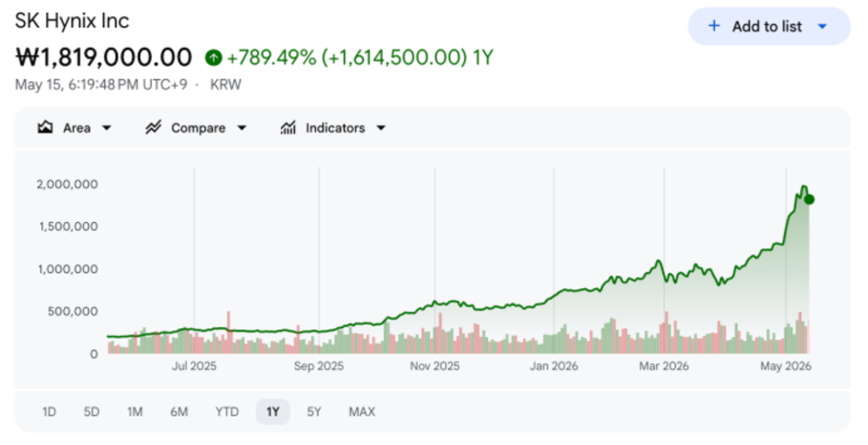Screen dimensions: 868x445
Task: Select the 5D time range
Action: pos(91,412)
